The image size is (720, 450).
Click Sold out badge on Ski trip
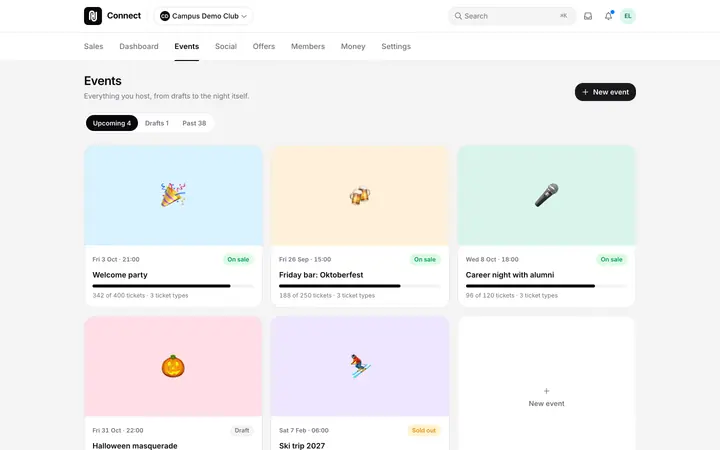(x=424, y=430)
